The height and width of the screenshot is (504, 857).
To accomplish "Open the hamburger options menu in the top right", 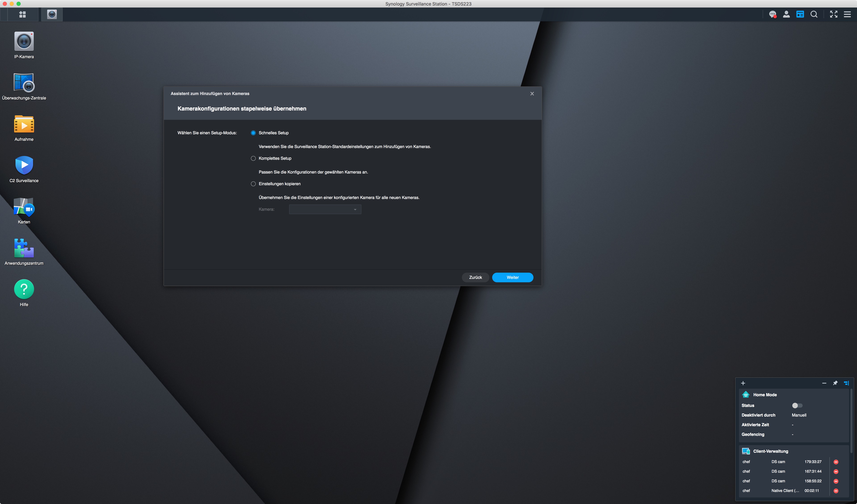I will pos(847,14).
